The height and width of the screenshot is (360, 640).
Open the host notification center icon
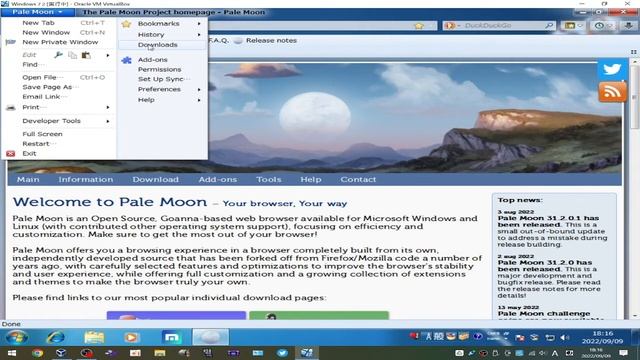[x=623, y=353]
